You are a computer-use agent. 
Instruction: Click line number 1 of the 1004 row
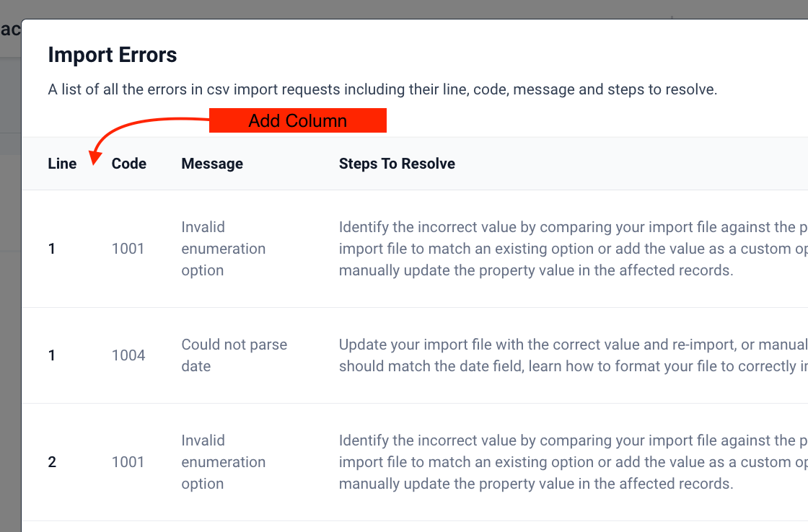click(x=51, y=355)
